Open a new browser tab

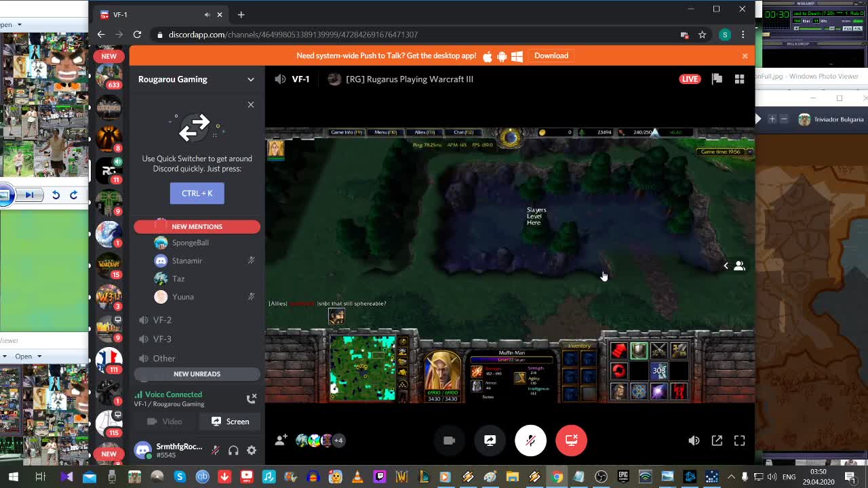[x=241, y=14]
